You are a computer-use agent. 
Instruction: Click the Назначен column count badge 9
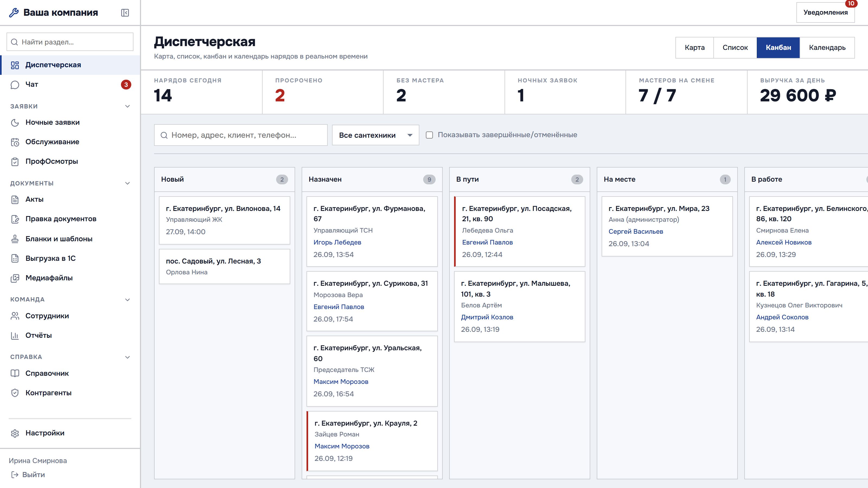(429, 179)
